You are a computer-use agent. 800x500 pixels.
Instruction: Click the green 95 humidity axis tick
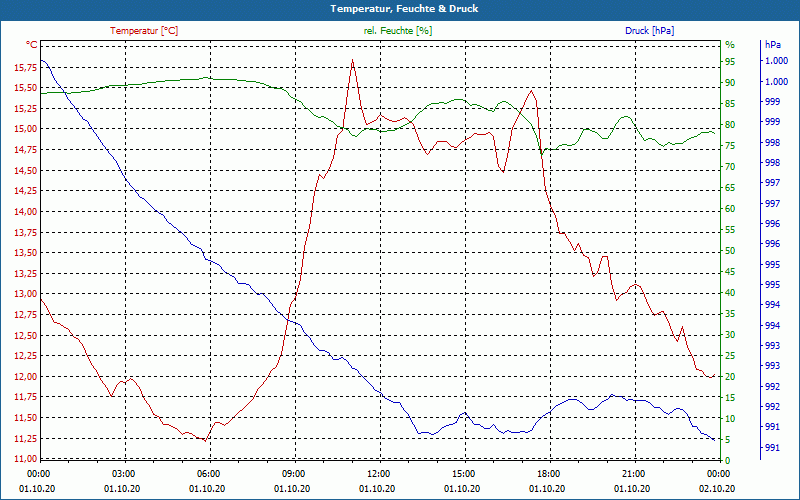click(x=730, y=62)
